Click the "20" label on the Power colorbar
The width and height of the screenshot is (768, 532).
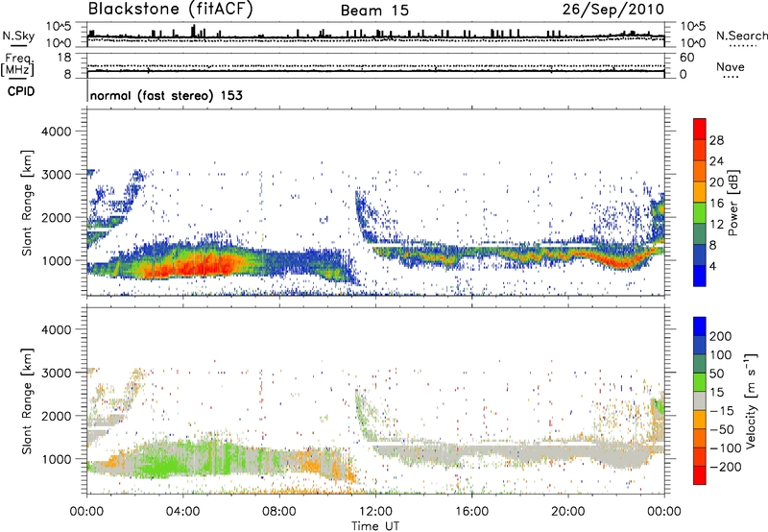click(716, 182)
